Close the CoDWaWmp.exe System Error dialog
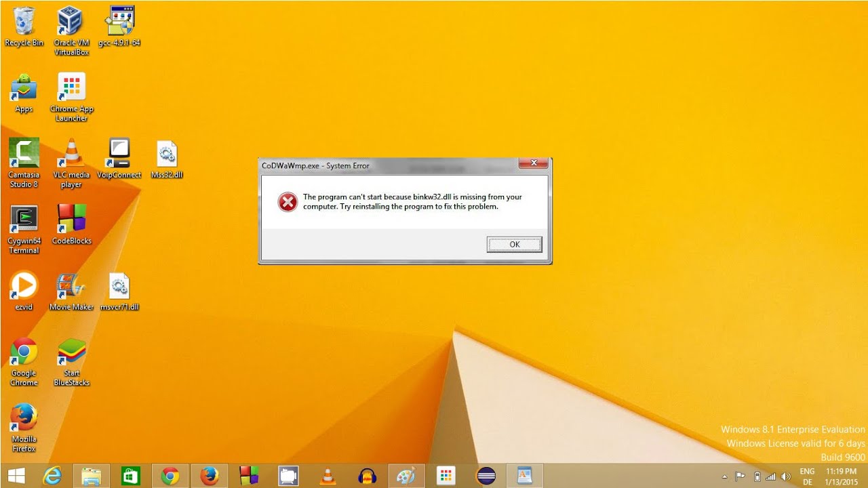This screenshot has height=488, width=868. (x=533, y=163)
